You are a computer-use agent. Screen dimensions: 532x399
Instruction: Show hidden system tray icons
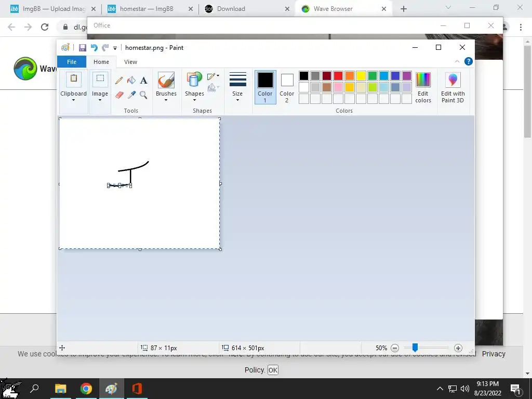click(440, 389)
